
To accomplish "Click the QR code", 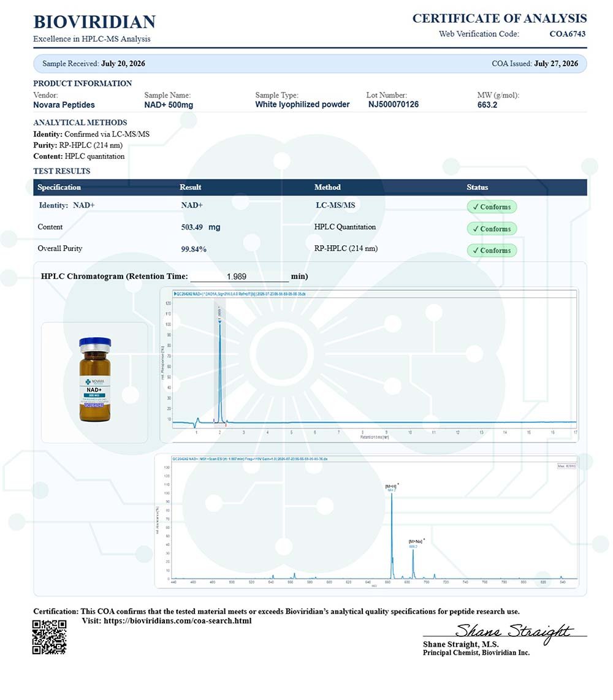I will 50,637.
